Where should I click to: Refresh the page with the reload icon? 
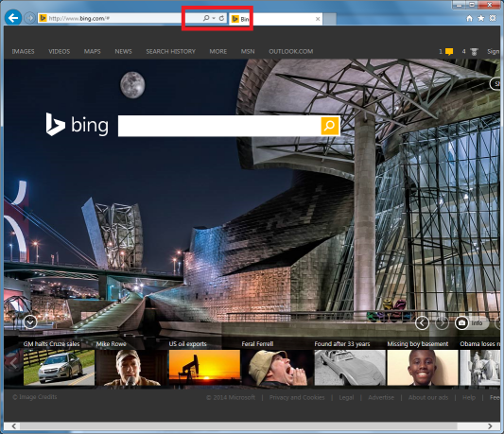point(221,18)
